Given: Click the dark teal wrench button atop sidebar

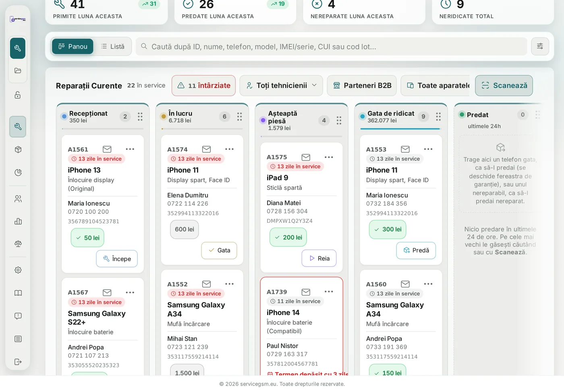Looking at the screenshot, I should pos(18,48).
